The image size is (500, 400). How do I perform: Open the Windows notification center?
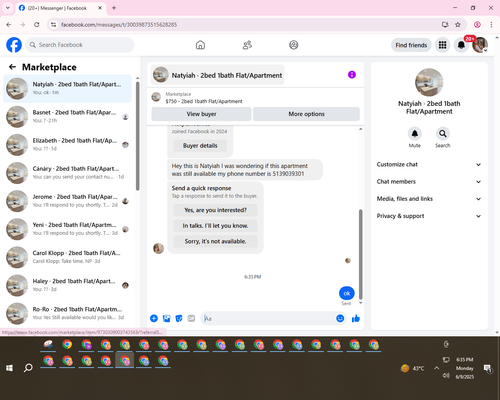pos(488,368)
